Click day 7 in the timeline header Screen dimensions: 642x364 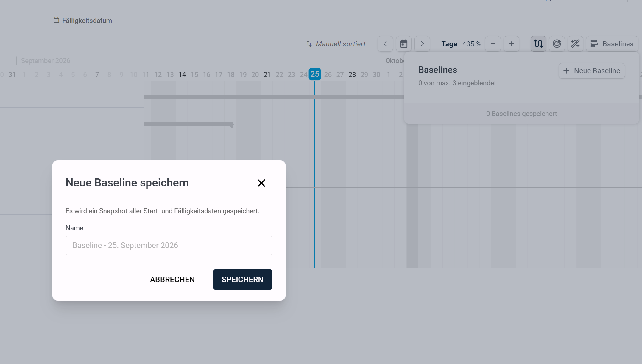(97, 75)
